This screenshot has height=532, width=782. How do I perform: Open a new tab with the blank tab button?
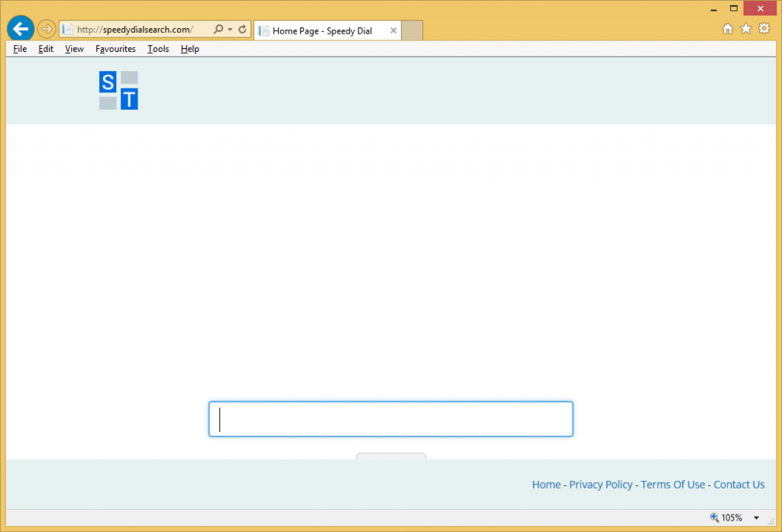click(x=412, y=31)
